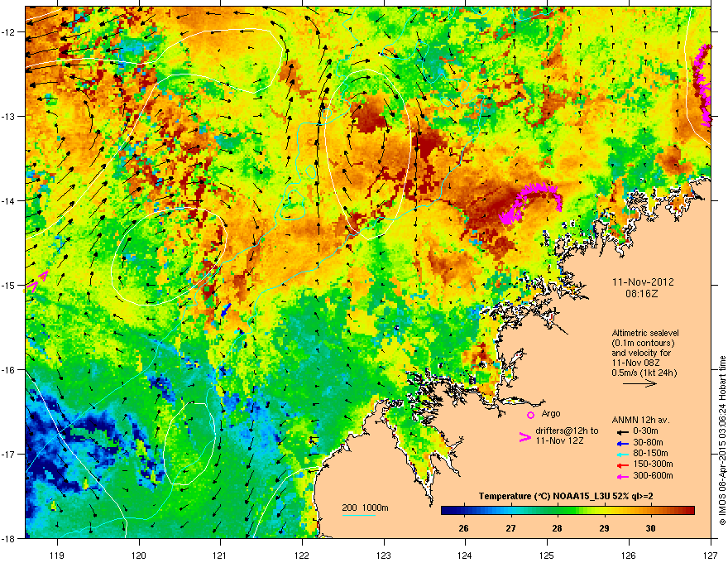Click the colorbar tick label 30
728x563 pixels.
coord(650,528)
